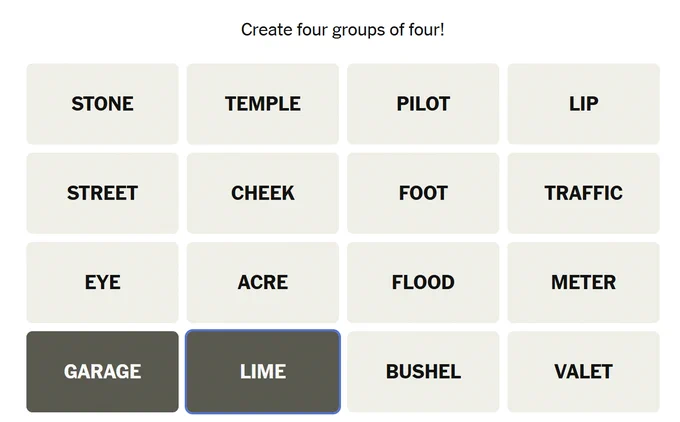
Task: Deselect the selected LIME tile
Action: tap(263, 372)
